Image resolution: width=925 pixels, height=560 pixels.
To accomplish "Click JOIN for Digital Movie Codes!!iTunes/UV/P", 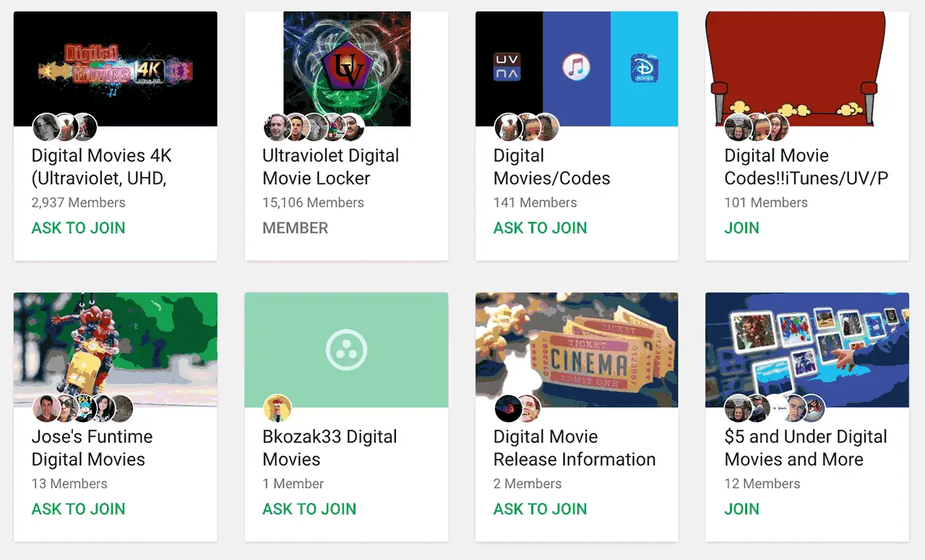I will pyautogui.click(x=741, y=228).
